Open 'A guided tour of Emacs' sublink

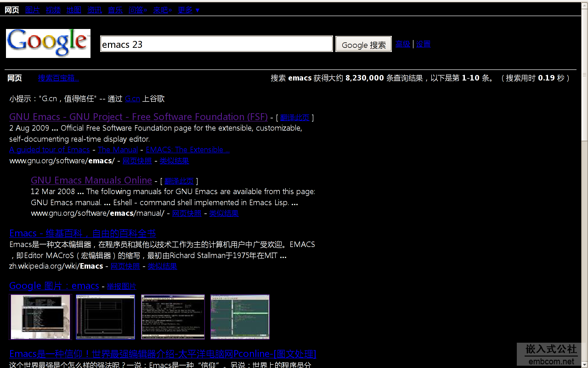click(50, 149)
